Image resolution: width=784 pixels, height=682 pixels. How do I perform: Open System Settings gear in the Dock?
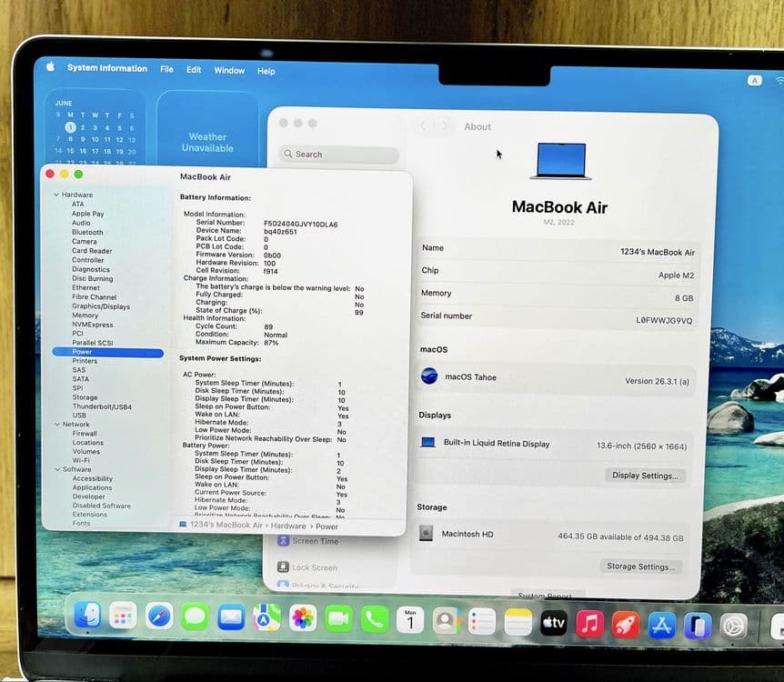(x=733, y=627)
